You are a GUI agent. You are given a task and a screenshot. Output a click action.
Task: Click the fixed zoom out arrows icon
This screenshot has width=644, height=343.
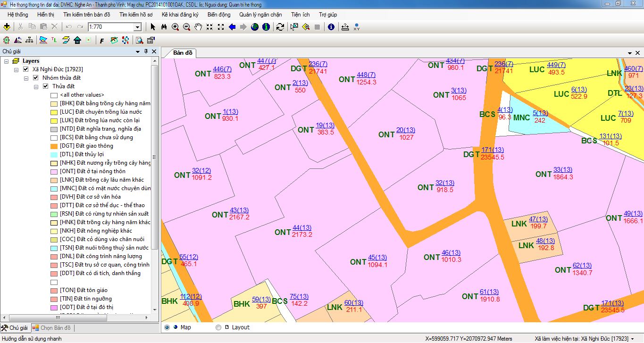click(221, 27)
